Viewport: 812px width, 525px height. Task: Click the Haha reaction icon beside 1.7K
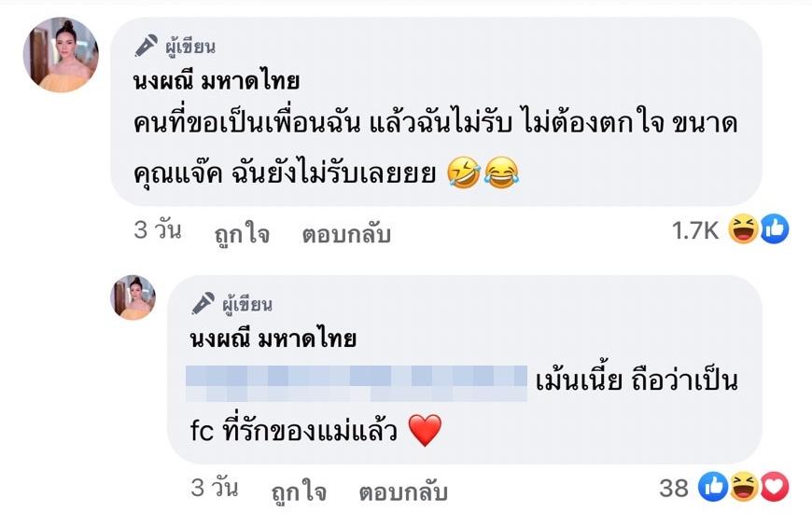[x=743, y=229]
